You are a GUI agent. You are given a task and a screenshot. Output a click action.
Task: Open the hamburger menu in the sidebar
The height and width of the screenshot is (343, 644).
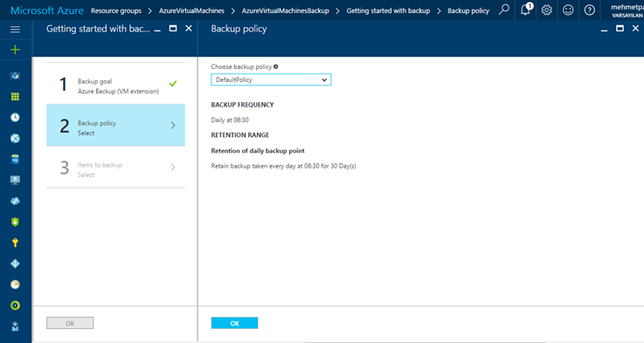click(x=15, y=30)
